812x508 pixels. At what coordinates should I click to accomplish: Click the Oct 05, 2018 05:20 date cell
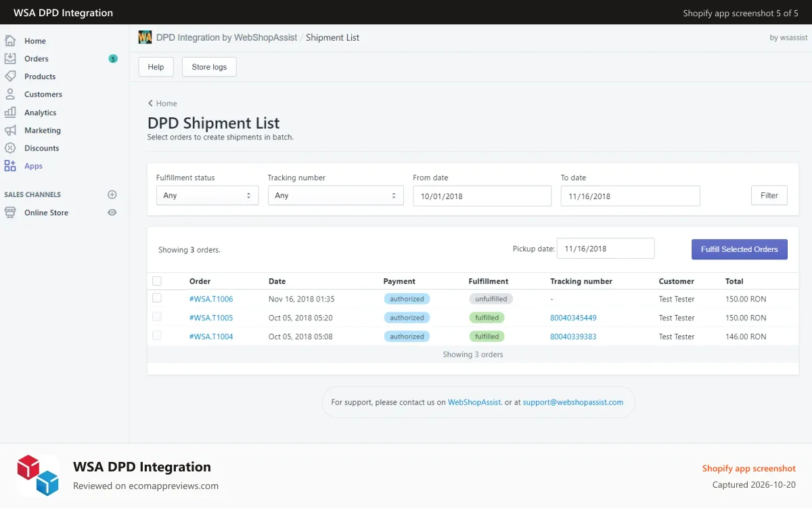(x=300, y=318)
